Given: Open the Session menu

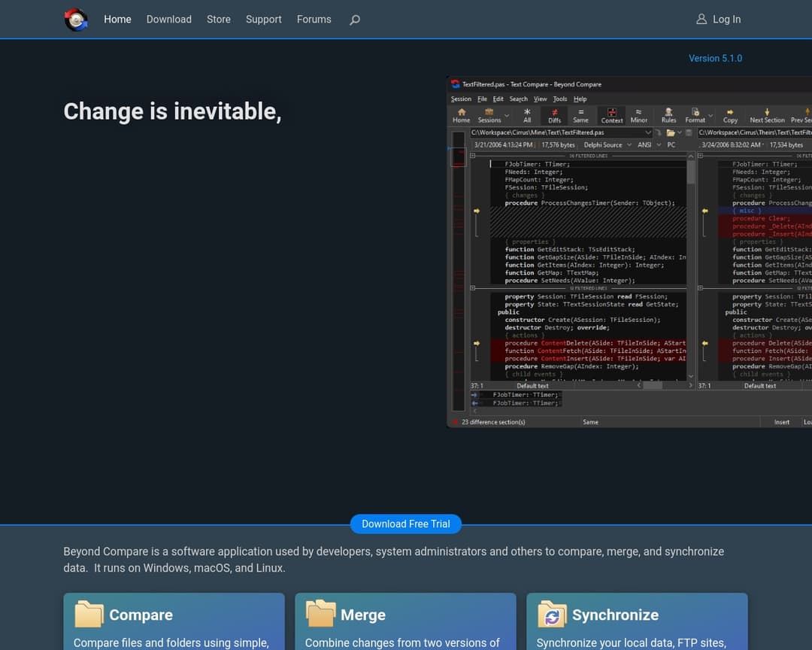Looking at the screenshot, I should [461, 99].
